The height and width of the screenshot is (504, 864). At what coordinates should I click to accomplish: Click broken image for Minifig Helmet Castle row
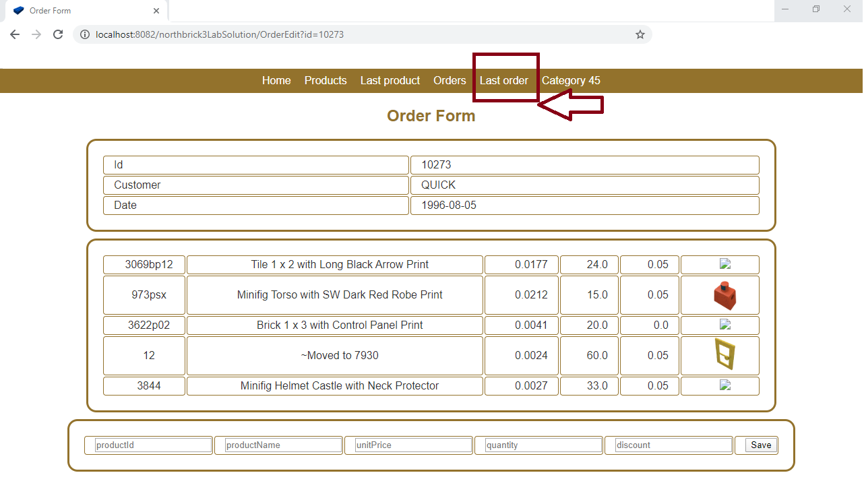(x=725, y=385)
